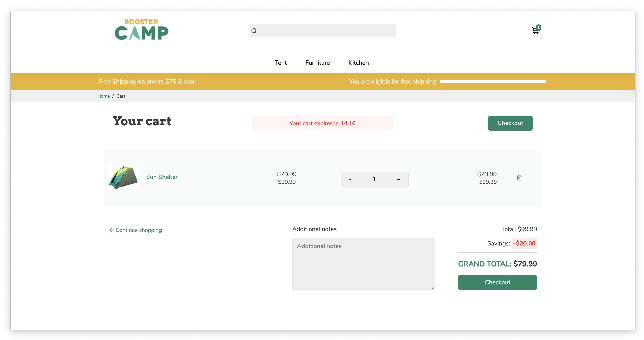
Task: Click the Continue shopping arrow icon
Action: pos(112,230)
